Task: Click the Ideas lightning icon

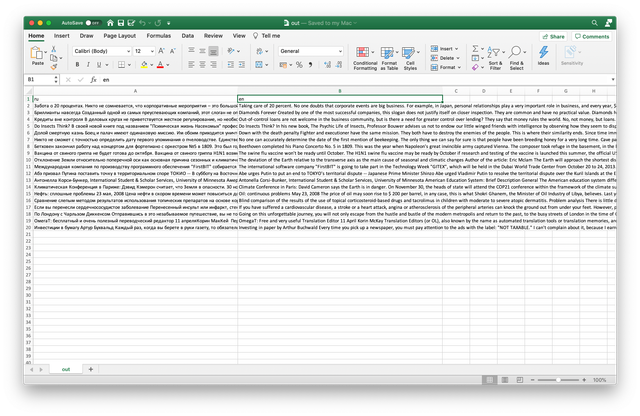Action: [543, 57]
